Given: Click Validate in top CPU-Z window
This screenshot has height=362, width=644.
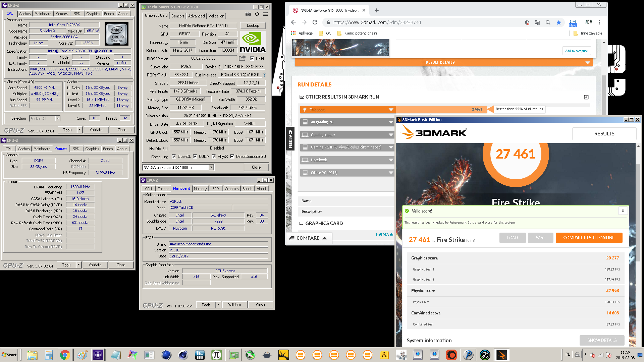Looking at the screenshot, I should [x=96, y=130].
